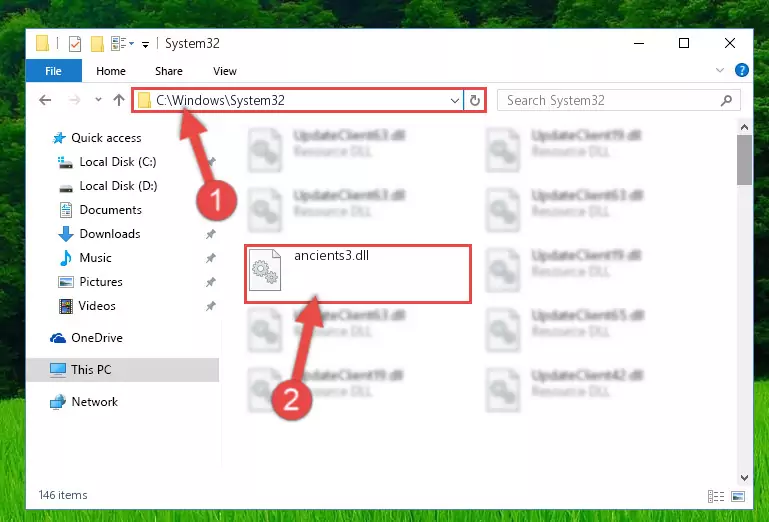
Task: Open the recent locations dropdown arrow
Action: click(98, 100)
